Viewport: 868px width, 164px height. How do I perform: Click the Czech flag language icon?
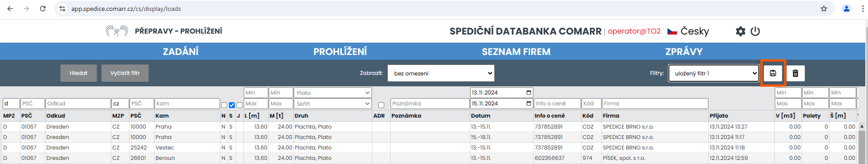point(672,31)
